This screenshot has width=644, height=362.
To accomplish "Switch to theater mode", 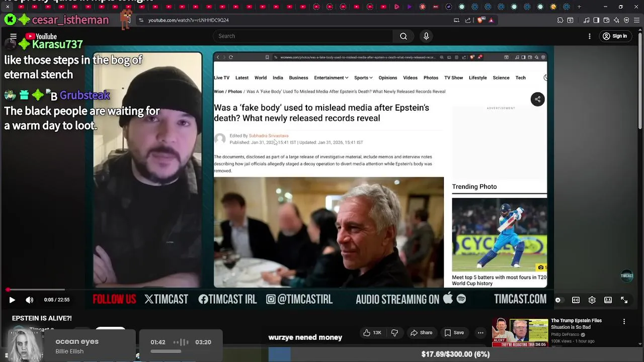I will 608,300.
